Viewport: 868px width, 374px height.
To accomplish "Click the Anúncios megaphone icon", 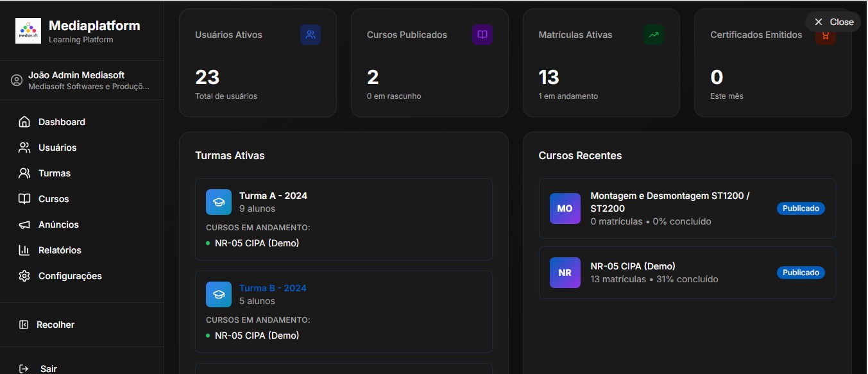I will click(x=24, y=225).
